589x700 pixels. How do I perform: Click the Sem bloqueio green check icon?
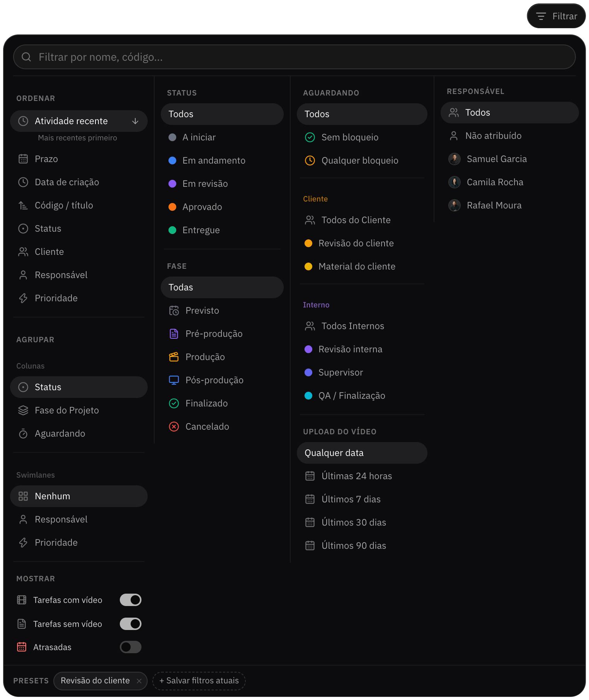(x=310, y=137)
